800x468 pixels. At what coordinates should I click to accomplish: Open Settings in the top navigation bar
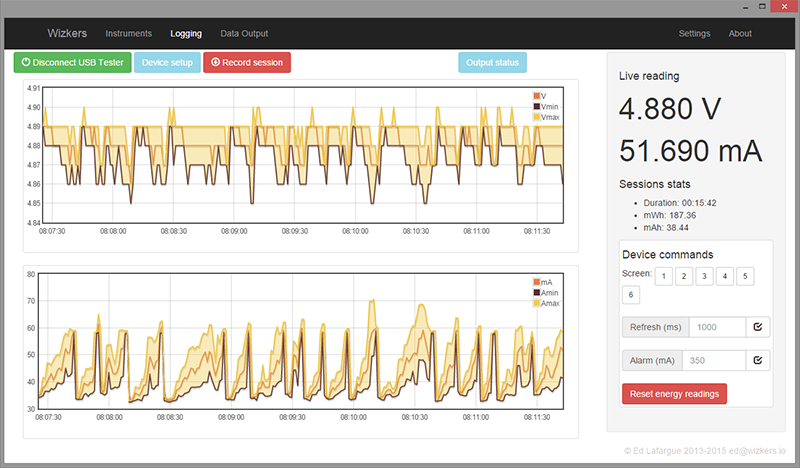(x=694, y=33)
